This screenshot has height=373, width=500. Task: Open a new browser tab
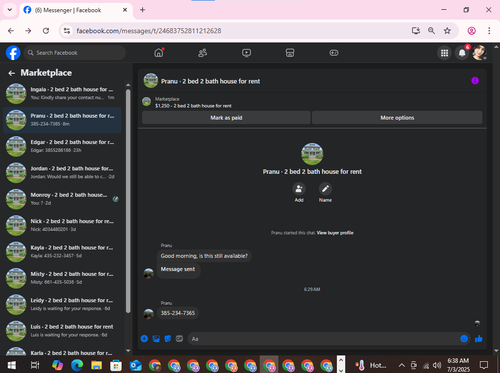[x=142, y=10]
